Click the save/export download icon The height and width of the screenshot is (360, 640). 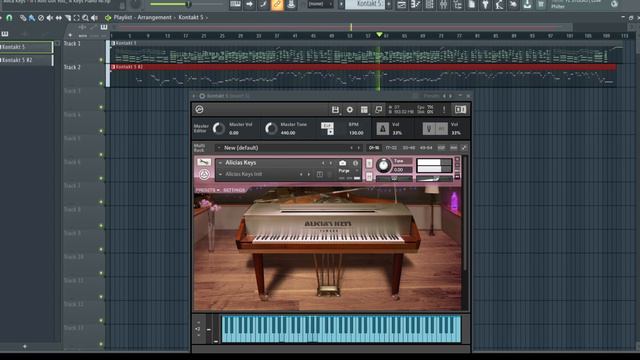(527, 4)
